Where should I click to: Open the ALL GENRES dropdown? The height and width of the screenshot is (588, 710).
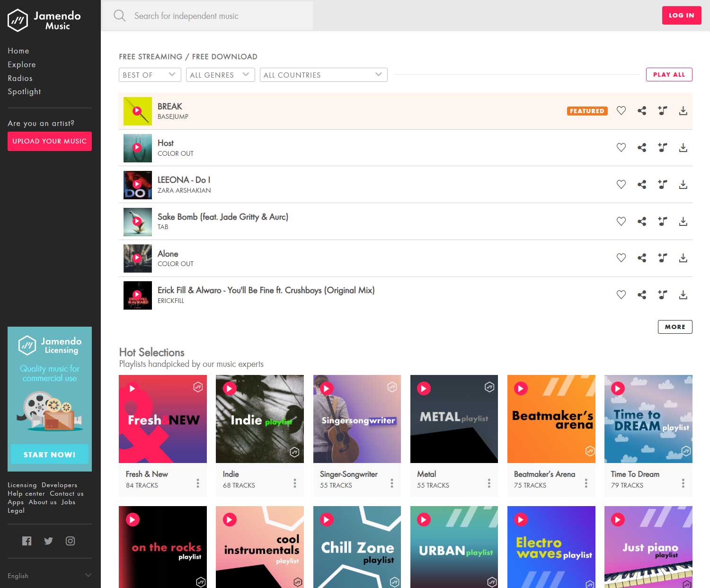(220, 75)
